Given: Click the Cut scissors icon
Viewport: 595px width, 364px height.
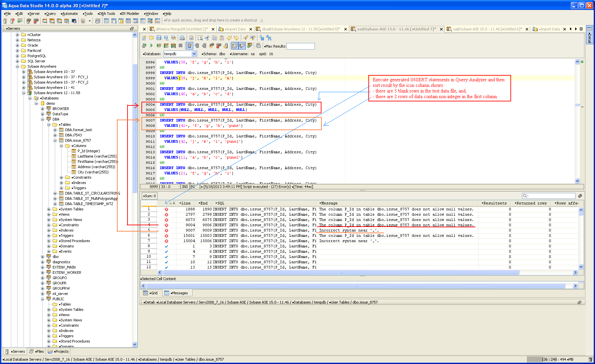Looking at the screenshot, I should (207, 38).
